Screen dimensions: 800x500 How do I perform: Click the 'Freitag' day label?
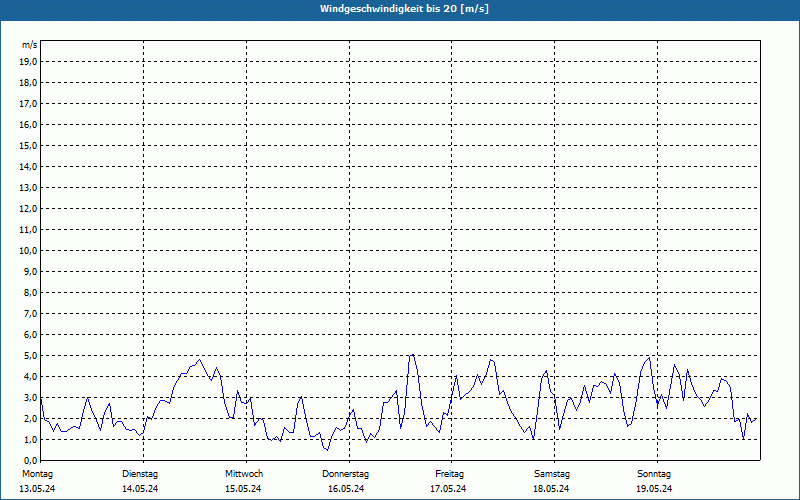click(x=449, y=474)
